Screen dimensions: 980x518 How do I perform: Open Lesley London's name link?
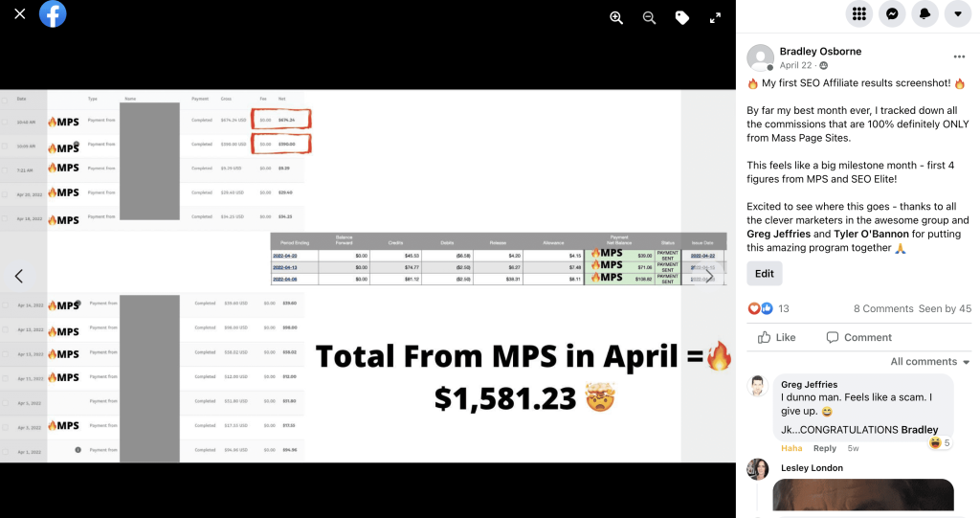[x=812, y=468]
